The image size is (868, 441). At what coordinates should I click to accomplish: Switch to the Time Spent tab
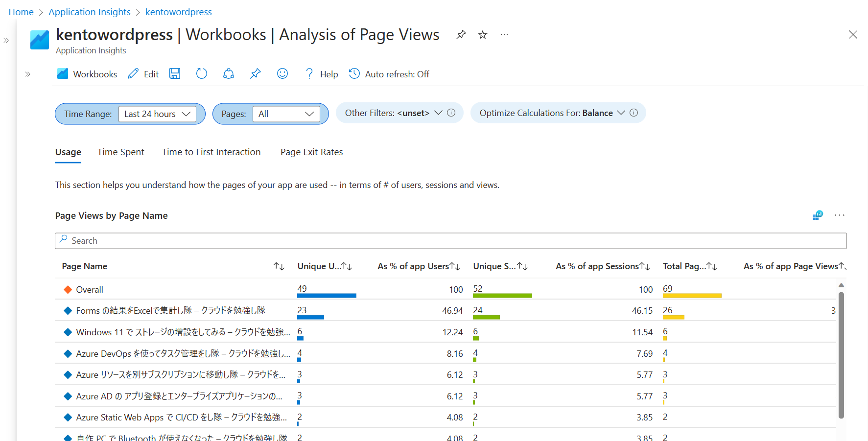click(120, 152)
